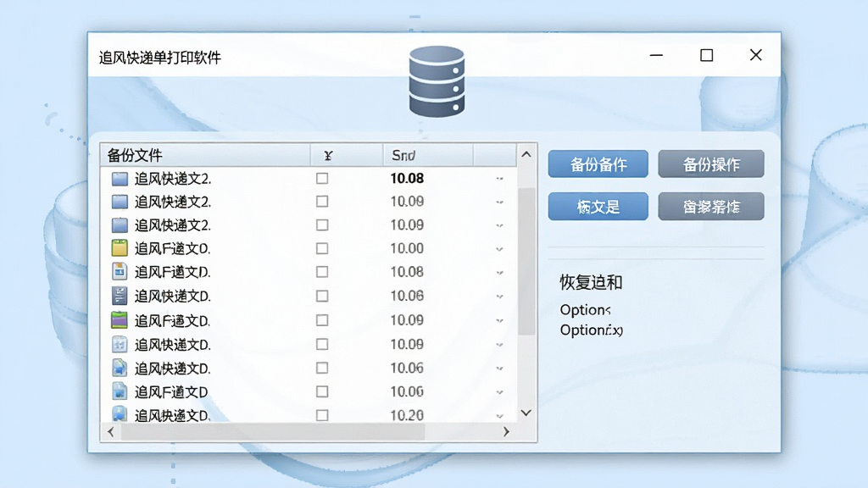This screenshot has width=868, height=488.
Task: Click the dark gray list-style file icon
Action: pos(120,296)
